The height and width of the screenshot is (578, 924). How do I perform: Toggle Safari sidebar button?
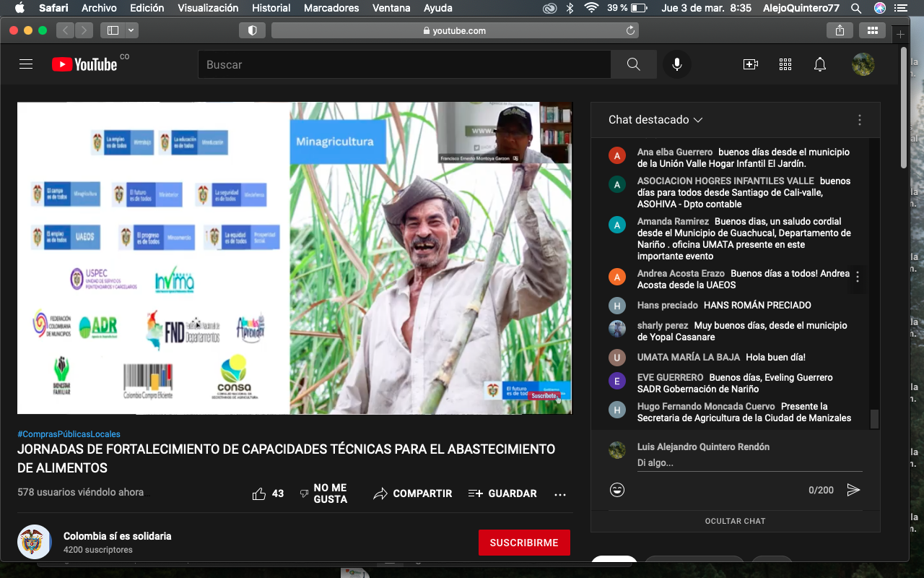coord(113,30)
